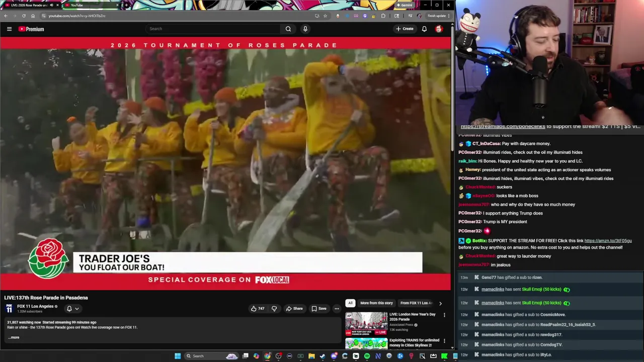Screen dimensions: 644x362
Task: Open Discord from the taskbar
Action: tap(334, 356)
